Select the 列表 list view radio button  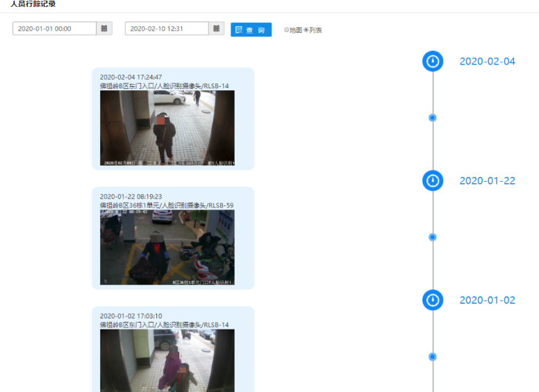click(x=306, y=30)
